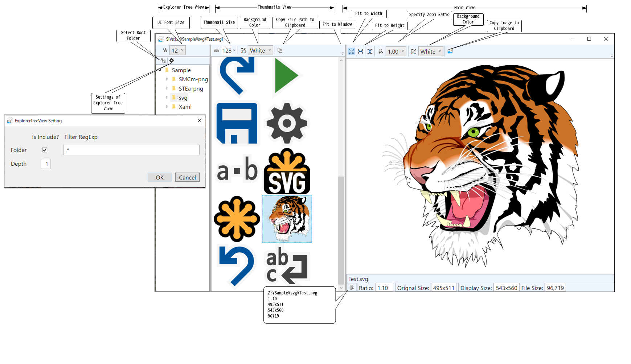Select the blue floppy disk thumbnail
Image resolution: width=631 pixels, height=364 pixels.
[x=237, y=123]
